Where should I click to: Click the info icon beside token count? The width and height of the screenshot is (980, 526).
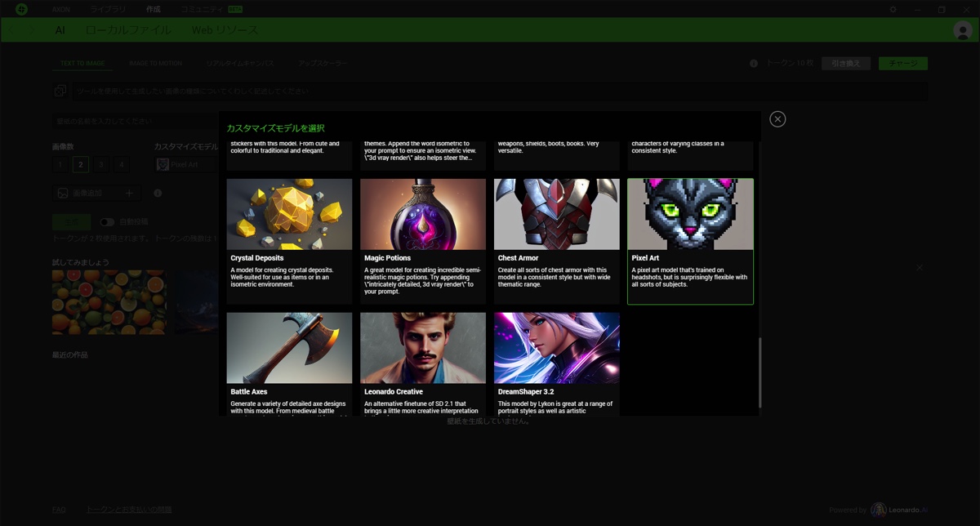[754, 64]
